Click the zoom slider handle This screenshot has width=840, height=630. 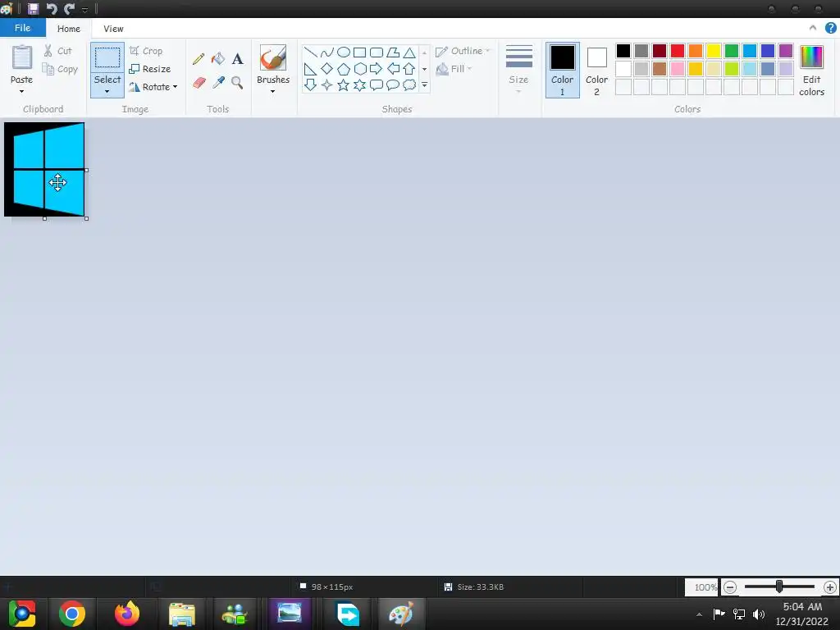pos(779,587)
